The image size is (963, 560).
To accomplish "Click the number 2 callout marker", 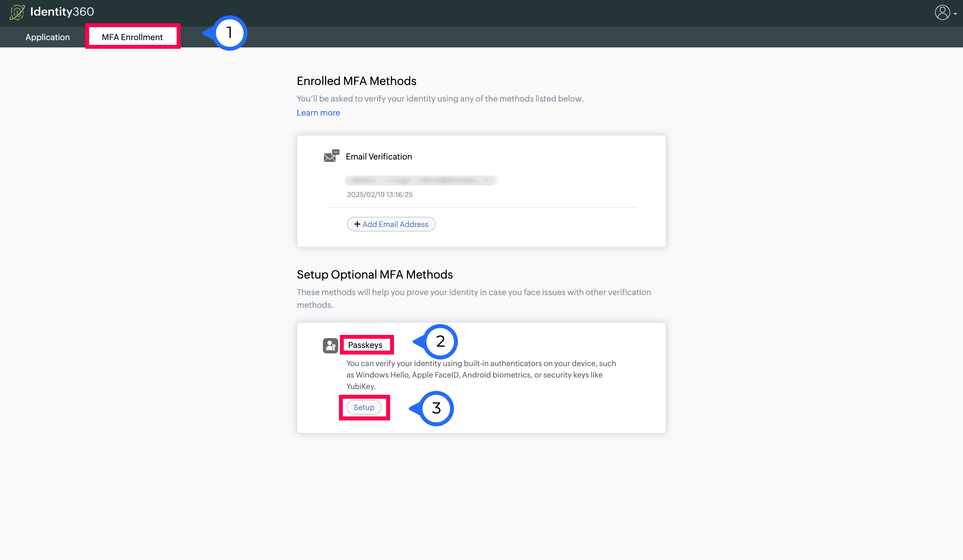I will pyautogui.click(x=440, y=341).
